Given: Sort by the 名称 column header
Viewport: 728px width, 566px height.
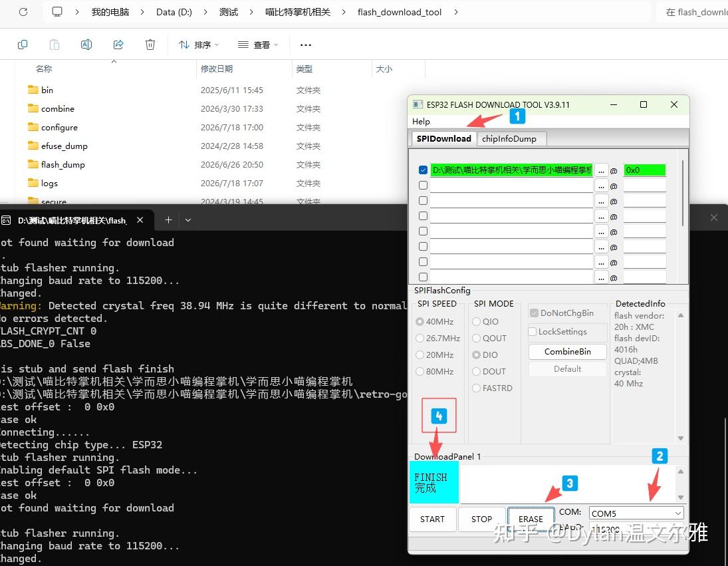Looking at the screenshot, I should click(x=44, y=69).
